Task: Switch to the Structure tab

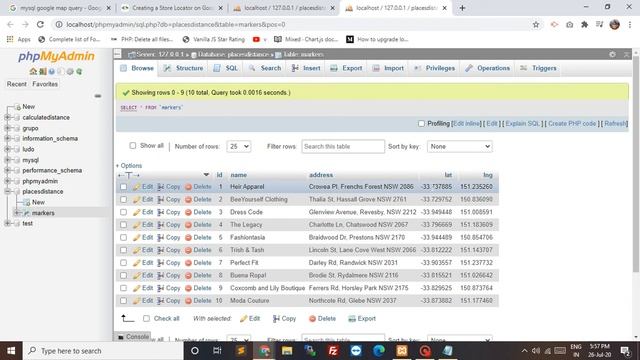Action: [x=183, y=68]
